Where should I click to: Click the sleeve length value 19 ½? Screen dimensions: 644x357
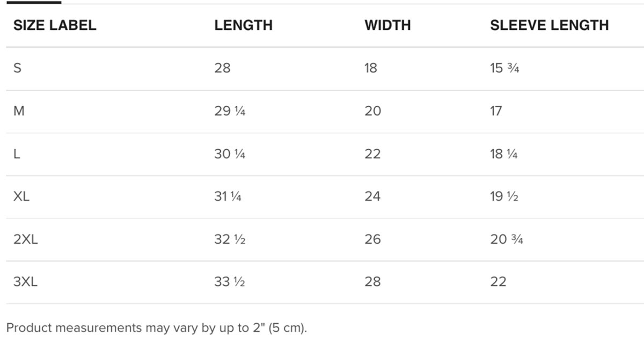coord(504,196)
